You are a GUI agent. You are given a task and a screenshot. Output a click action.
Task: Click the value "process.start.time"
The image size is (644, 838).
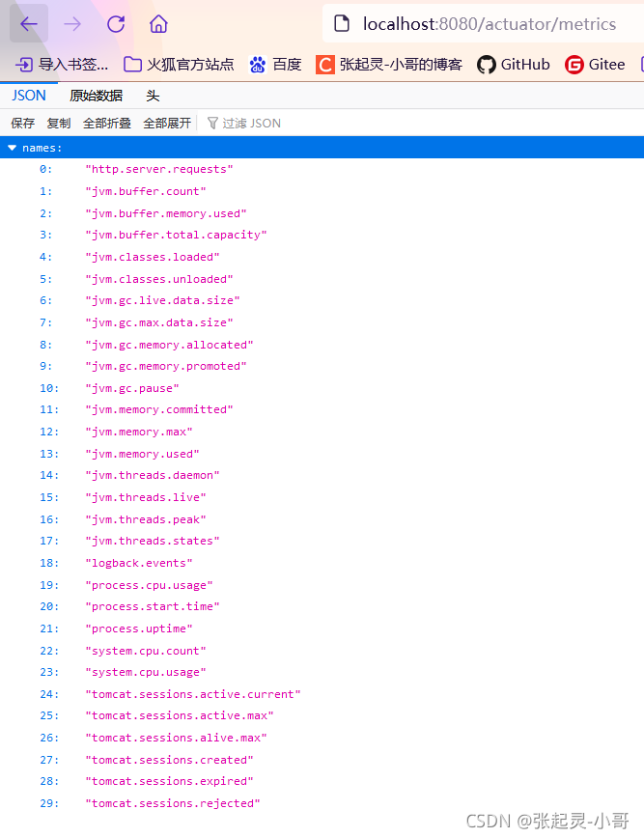coord(153,606)
